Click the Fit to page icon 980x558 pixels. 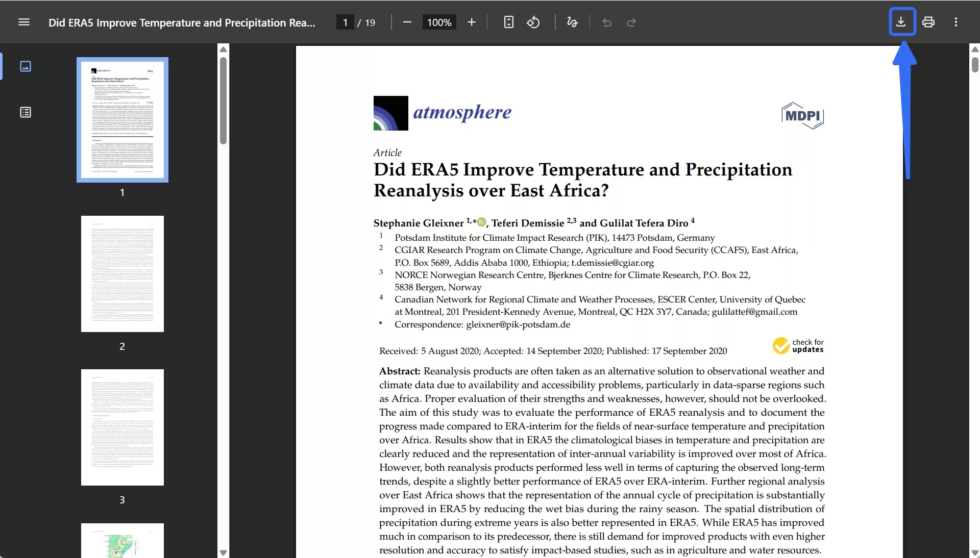click(508, 22)
